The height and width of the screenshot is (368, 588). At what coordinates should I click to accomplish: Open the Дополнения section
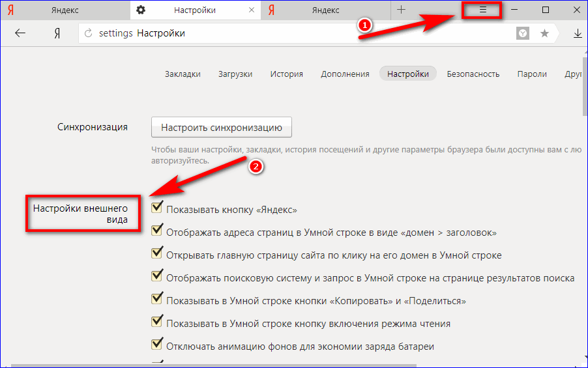click(345, 74)
